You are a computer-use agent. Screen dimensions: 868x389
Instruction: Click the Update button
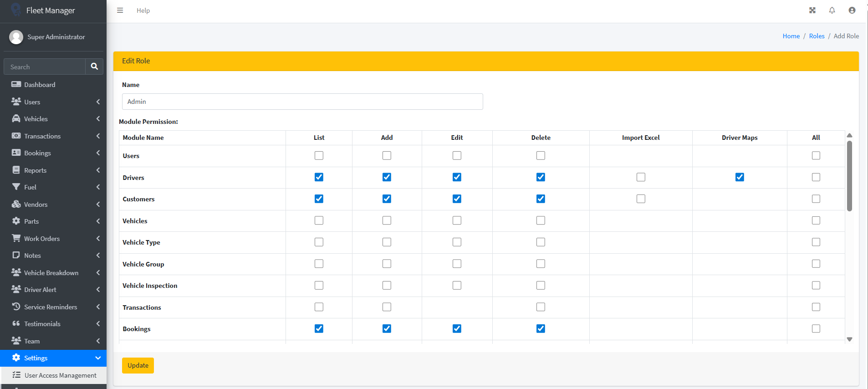[x=138, y=365]
